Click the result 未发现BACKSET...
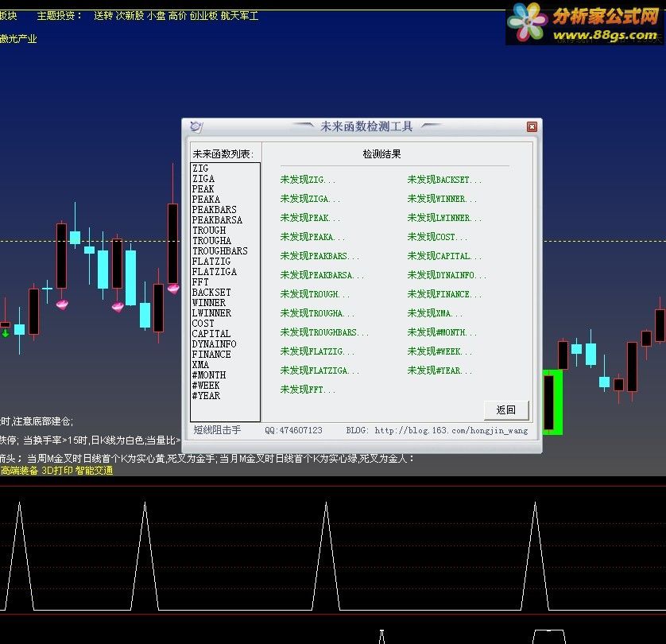Image resolution: width=666 pixels, height=644 pixels. coord(444,180)
